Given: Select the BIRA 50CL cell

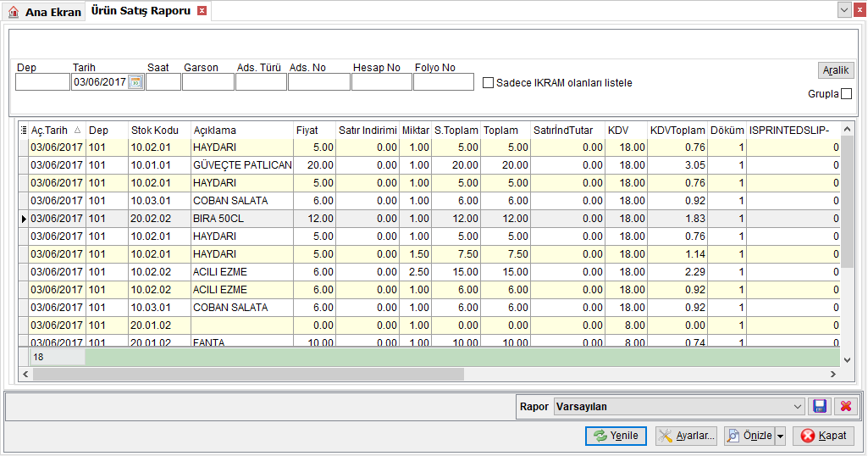Looking at the screenshot, I should (x=242, y=219).
